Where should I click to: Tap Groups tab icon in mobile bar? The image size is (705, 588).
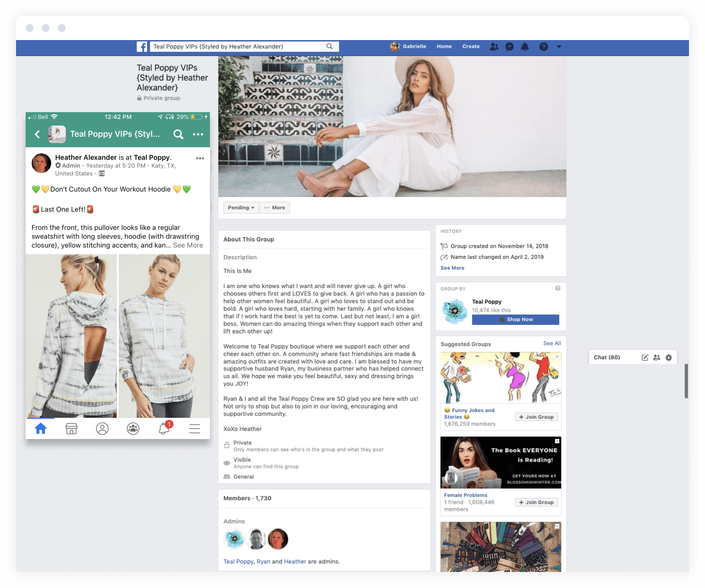click(133, 429)
